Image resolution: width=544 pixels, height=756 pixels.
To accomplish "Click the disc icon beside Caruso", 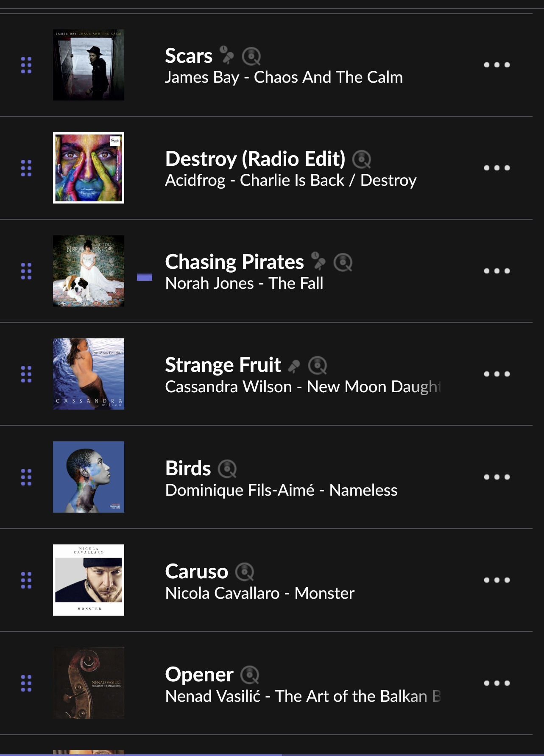I will click(x=245, y=572).
